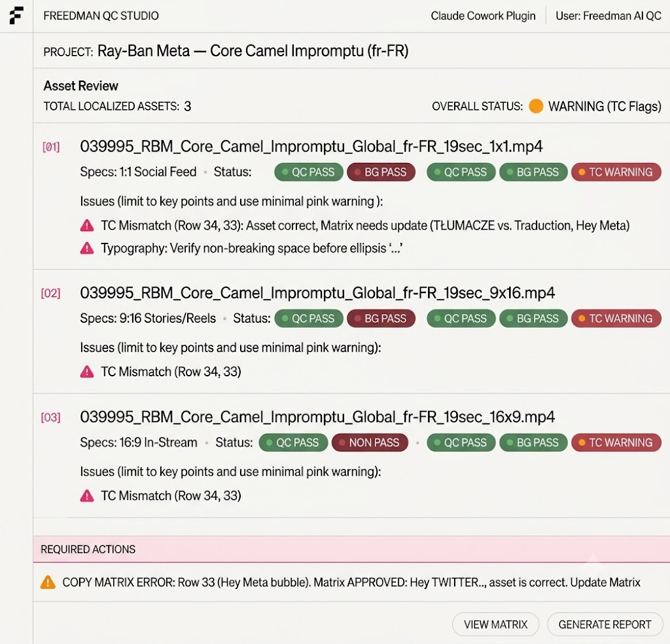Select Specs: 16:9 In-Stream text
Screen dimensions: 670x644
point(139,442)
